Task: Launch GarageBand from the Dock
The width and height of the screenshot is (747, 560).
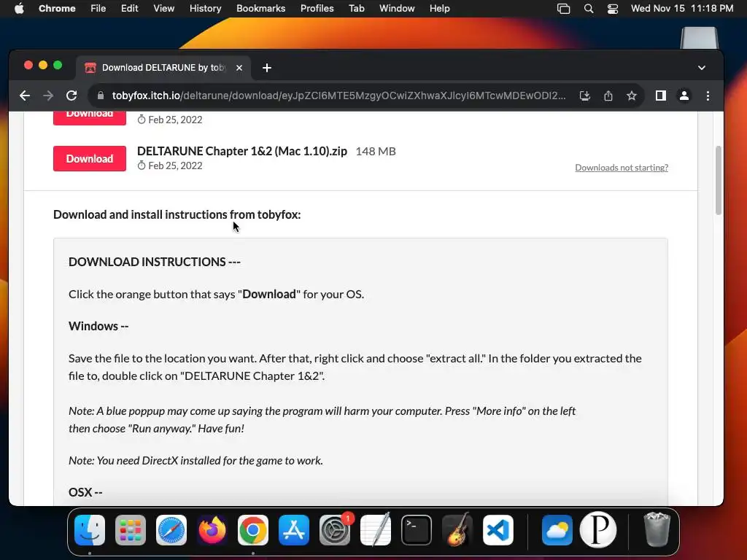Action: 457,530
